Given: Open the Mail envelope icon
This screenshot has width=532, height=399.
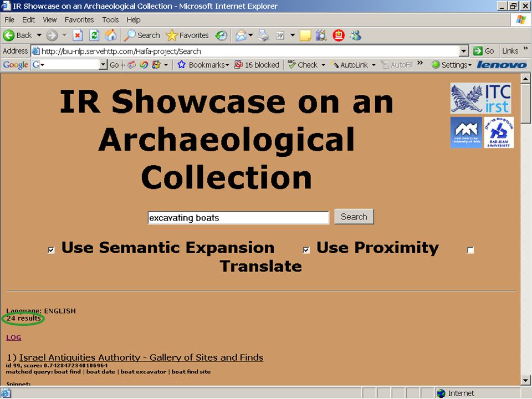Looking at the screenshot, I should [x=241, y=35].
